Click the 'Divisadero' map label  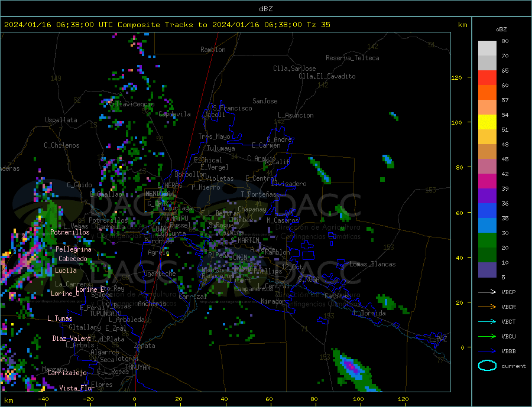[288, 184]
